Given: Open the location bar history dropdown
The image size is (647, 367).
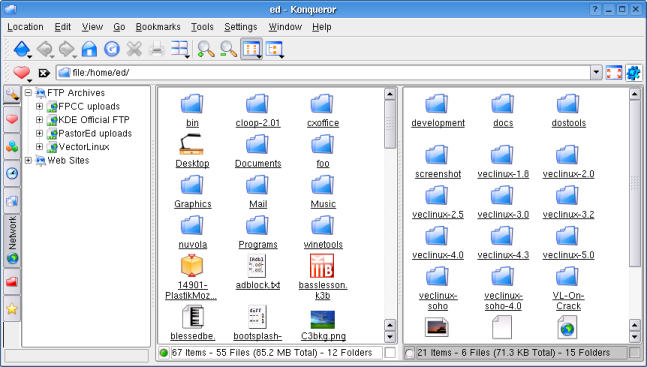Looking at the screenshot, I should pyautogui.click(x=596, y=73).
